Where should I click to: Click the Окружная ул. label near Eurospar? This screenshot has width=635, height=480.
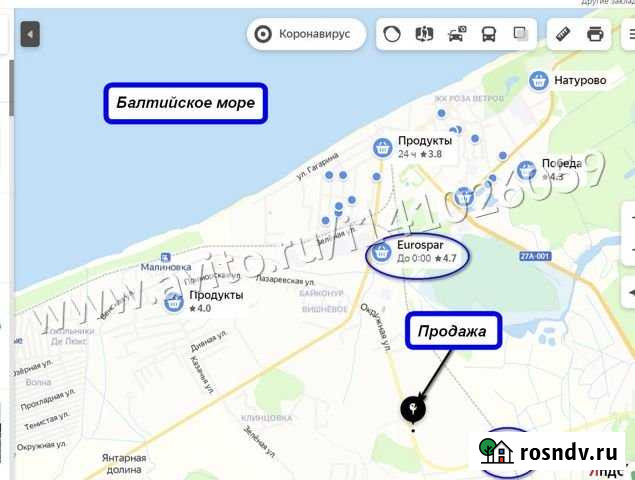pos(376,326)
